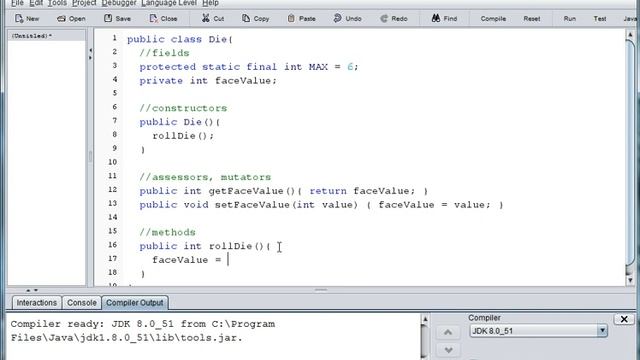Close the document with Close icon
The width and height of the screenshot is (640, 360).
[163, 19]
